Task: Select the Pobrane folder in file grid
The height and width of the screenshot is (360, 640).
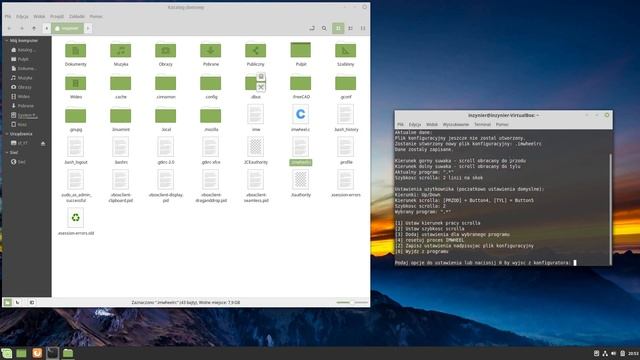Action: coord(211,51)
